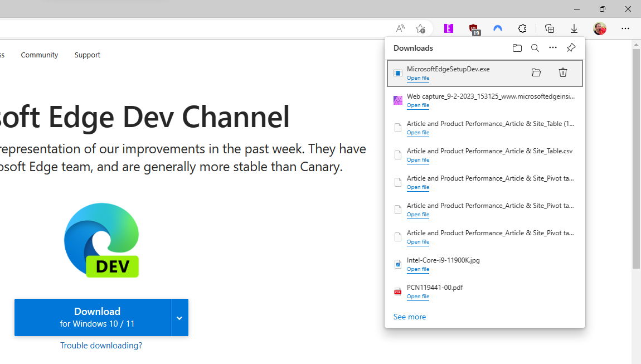This screenshot has height=364, width=641.
Task: Click the Web capture file icon
Action: click(x=397, y=100)
